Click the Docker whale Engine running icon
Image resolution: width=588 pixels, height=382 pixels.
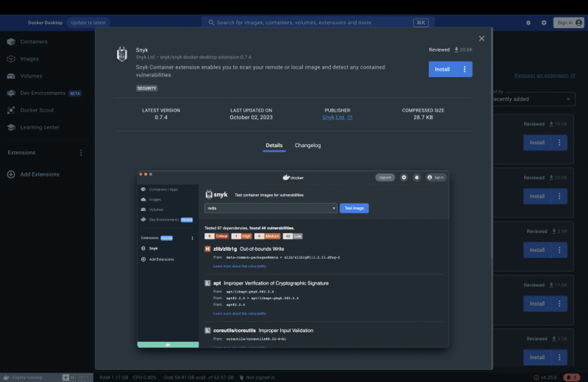(6, 378)
